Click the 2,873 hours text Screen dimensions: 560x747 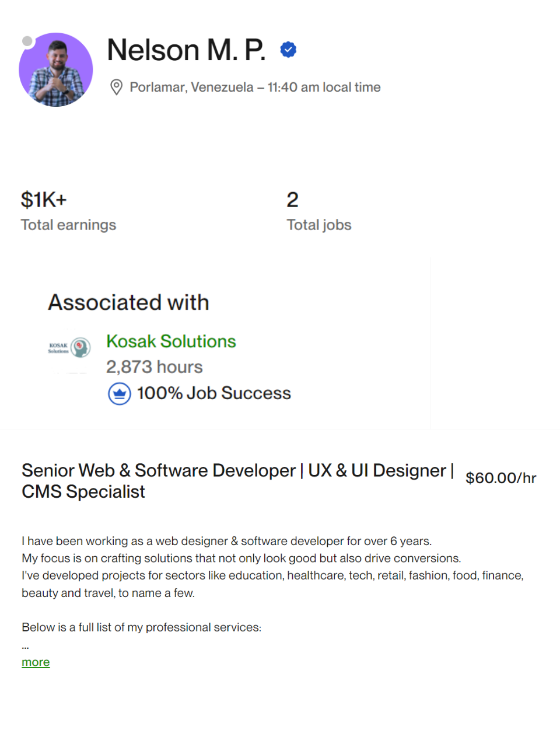(x=155, y=367)
